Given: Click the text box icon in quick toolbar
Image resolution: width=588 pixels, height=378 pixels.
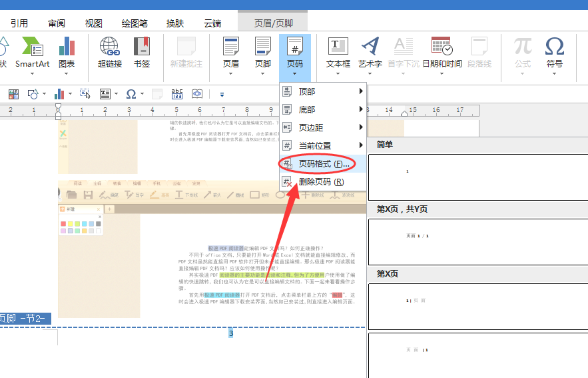Looking at the screenshot, I should pyautogui.click(x=105, y=94).
